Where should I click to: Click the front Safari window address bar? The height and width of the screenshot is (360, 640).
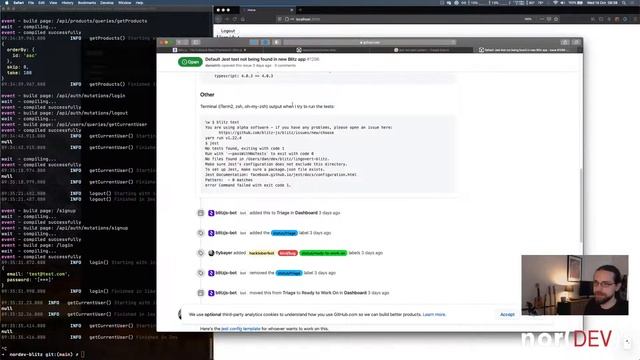tap(369, 42)
